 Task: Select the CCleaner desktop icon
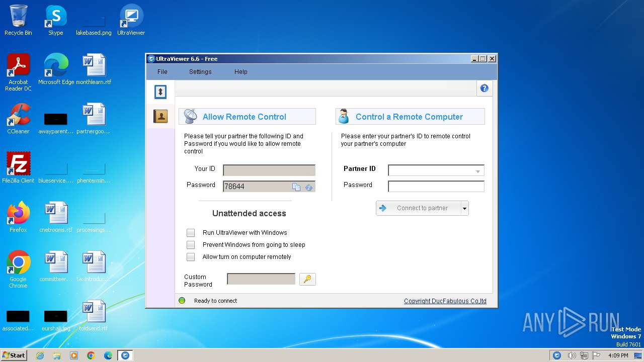(18, 119)
